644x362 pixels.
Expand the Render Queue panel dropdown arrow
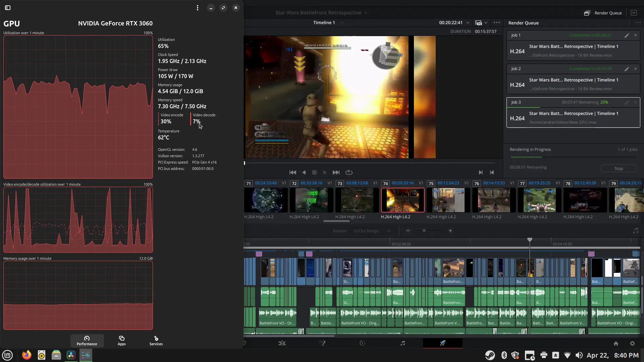(634, 13)
